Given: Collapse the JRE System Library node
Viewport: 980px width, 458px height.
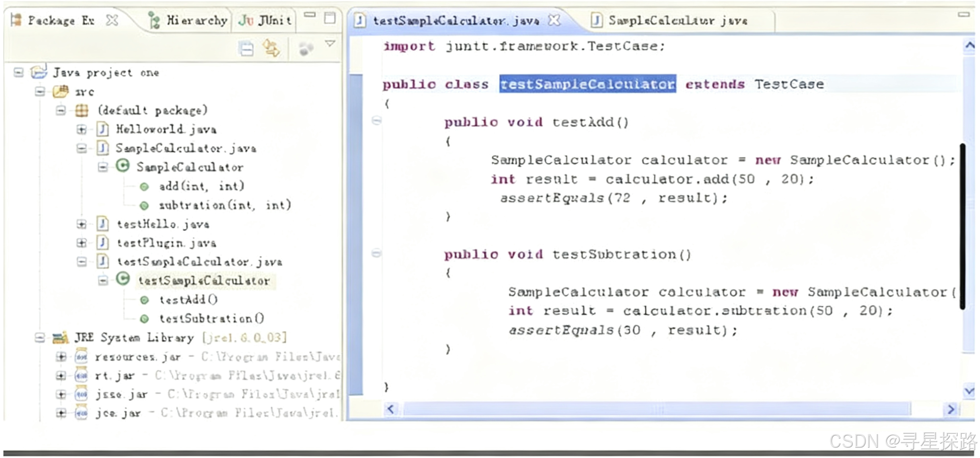Looking at the screenshot, I should pyautogui.click(x=40, y=337).
